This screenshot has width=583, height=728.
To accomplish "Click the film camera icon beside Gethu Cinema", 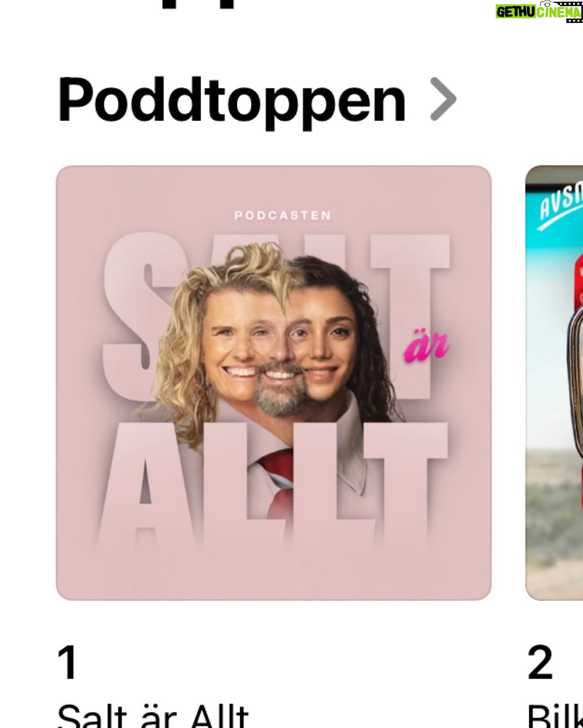I will tap(569, 10).
